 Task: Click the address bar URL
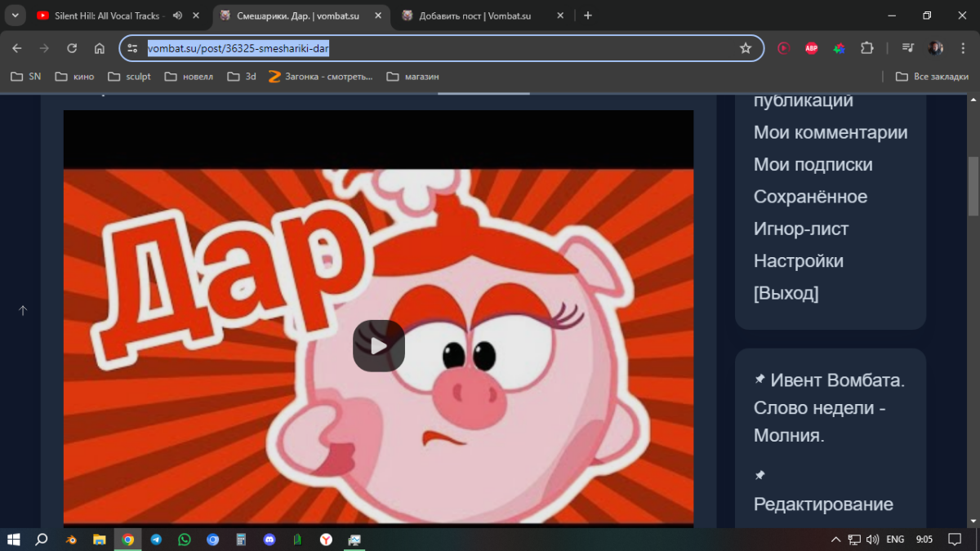[x=238, y=48]
